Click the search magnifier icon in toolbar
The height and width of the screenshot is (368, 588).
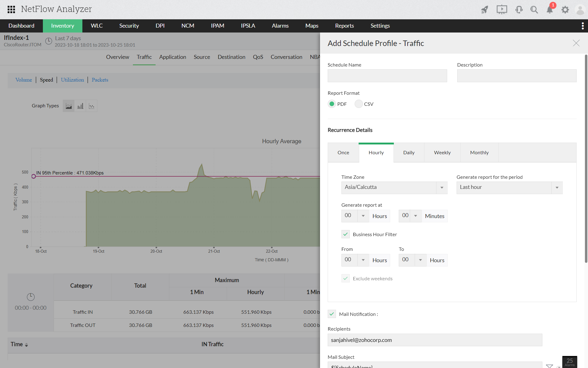[x=534, y=9]
